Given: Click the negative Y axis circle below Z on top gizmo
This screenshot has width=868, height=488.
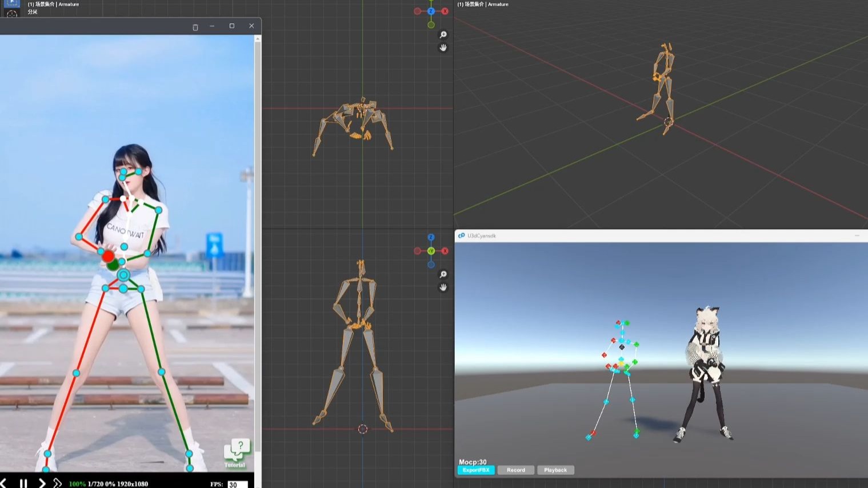Looking at the screenshot, I should (x=431, y=25).
